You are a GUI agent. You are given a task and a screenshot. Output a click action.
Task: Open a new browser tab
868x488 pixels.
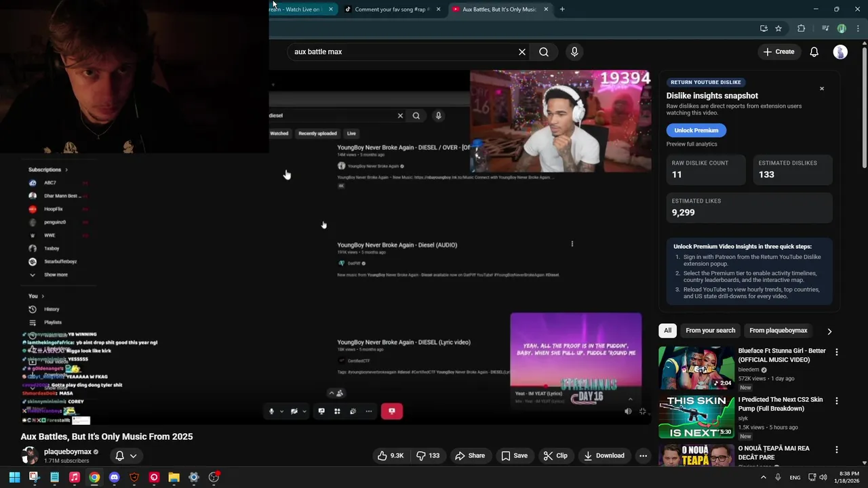(x=562, y=9)
